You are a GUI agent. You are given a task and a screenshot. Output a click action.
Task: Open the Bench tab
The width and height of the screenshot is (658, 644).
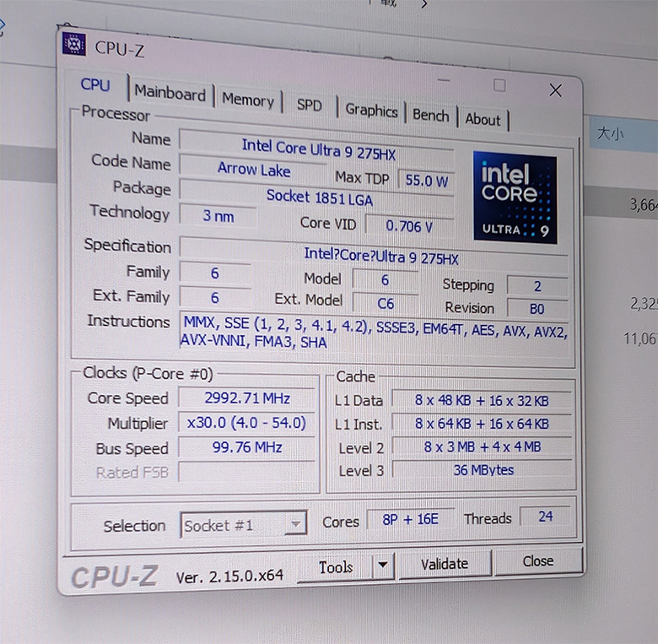(430, 115)
